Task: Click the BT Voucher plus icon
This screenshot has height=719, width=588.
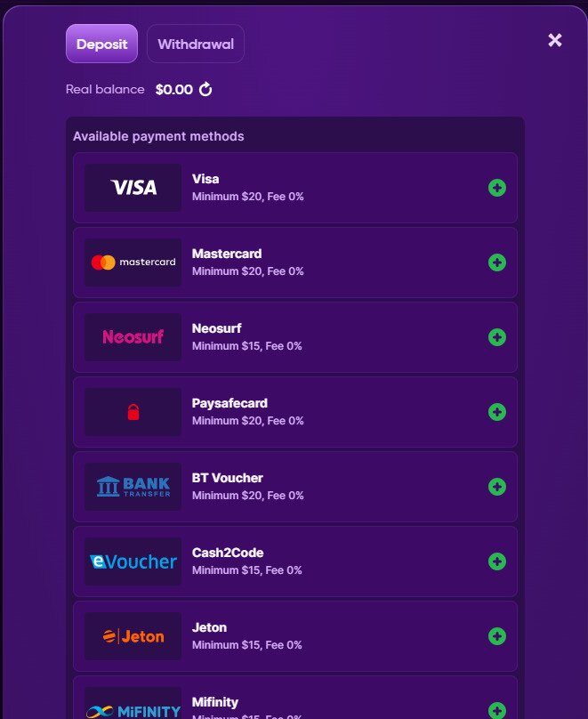Action: [496, 487]
